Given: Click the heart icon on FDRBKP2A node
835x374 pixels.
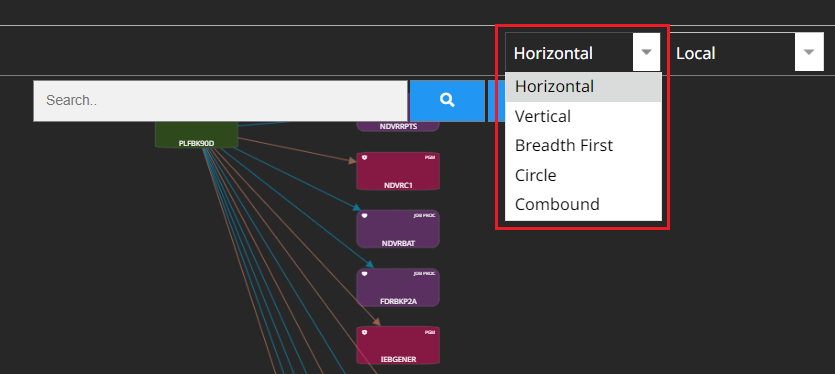Looking at the screenshot, I should tap(365, 274).
